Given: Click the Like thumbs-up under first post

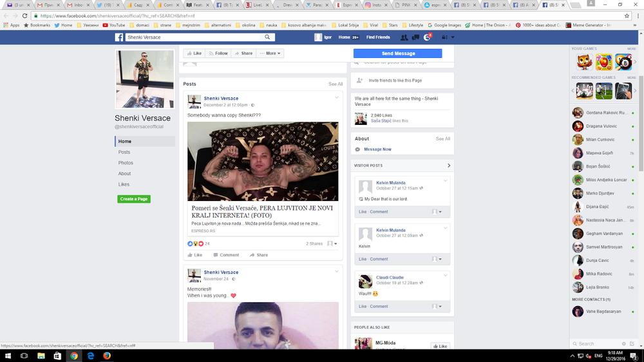Looking at the screenshot, I should pyautogui.click(x=194, y=255).
